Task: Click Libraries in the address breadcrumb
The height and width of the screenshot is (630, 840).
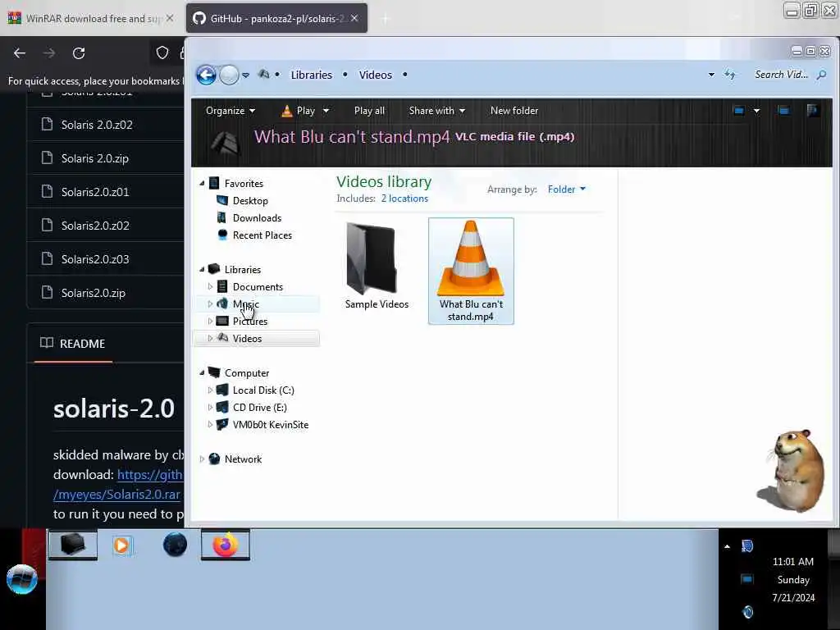Action: point(311,75)
